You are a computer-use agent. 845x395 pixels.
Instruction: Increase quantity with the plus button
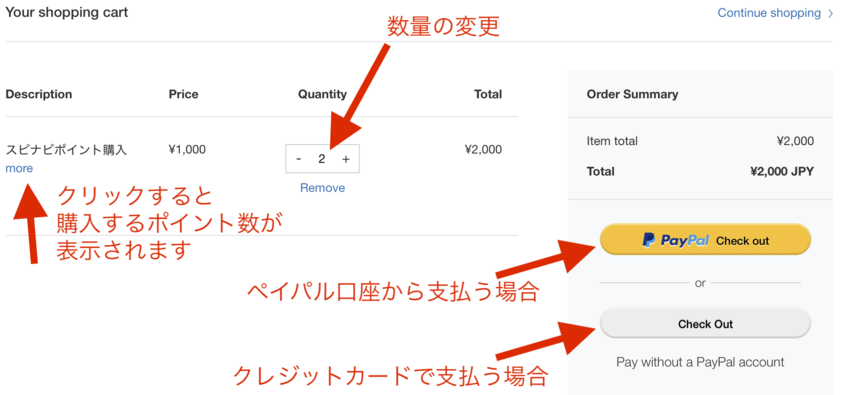[346, 159]
